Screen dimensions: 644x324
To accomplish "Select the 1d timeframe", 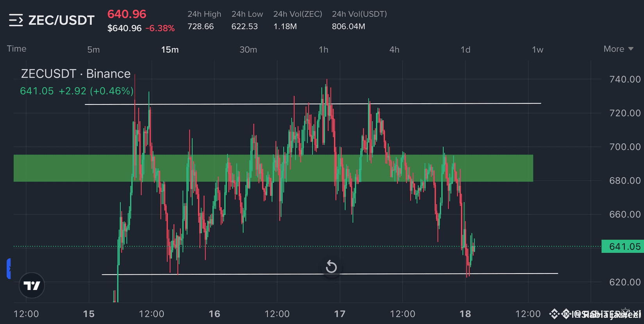I will (x=465, y=50).
